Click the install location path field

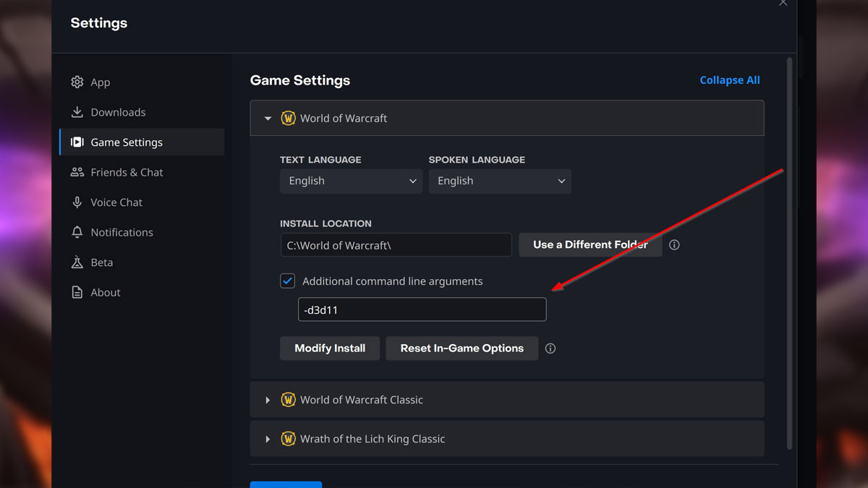(x=396, y=245)
